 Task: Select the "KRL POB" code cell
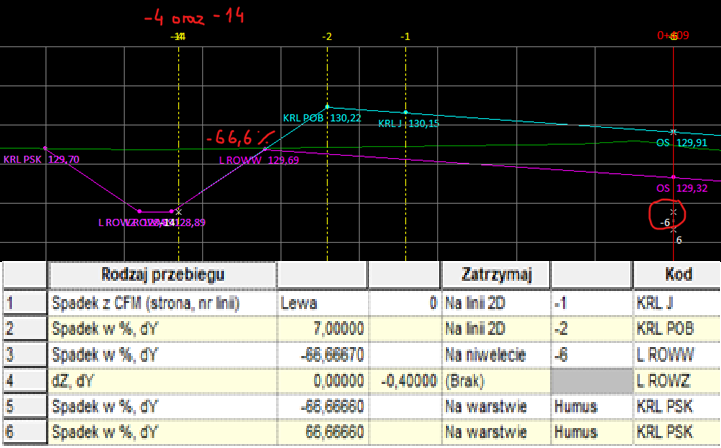click(x=677, y=327)
